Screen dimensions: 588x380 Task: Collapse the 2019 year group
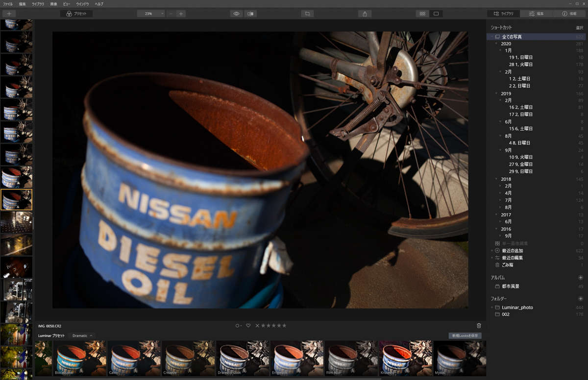[496, 94]
